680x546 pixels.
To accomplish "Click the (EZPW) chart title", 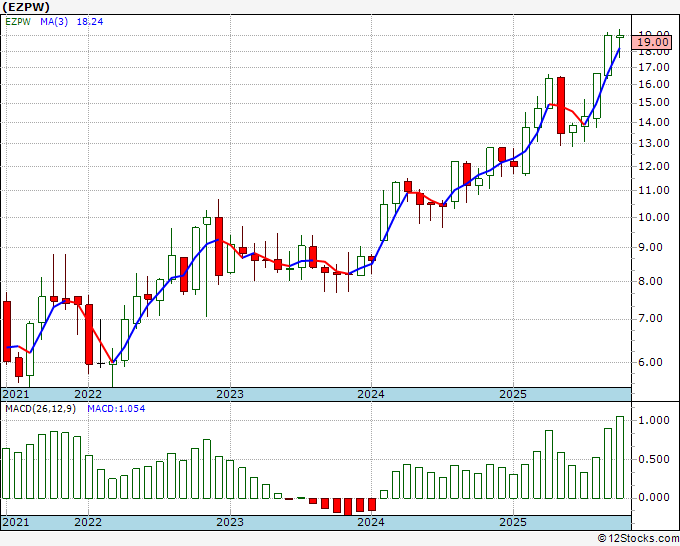I will tap(26, 7).
